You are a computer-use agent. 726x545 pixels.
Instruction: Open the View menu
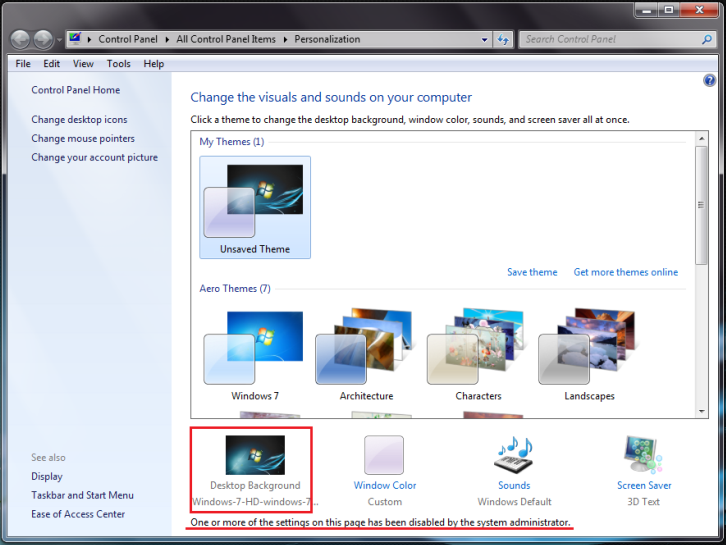(x=83, y=64)
